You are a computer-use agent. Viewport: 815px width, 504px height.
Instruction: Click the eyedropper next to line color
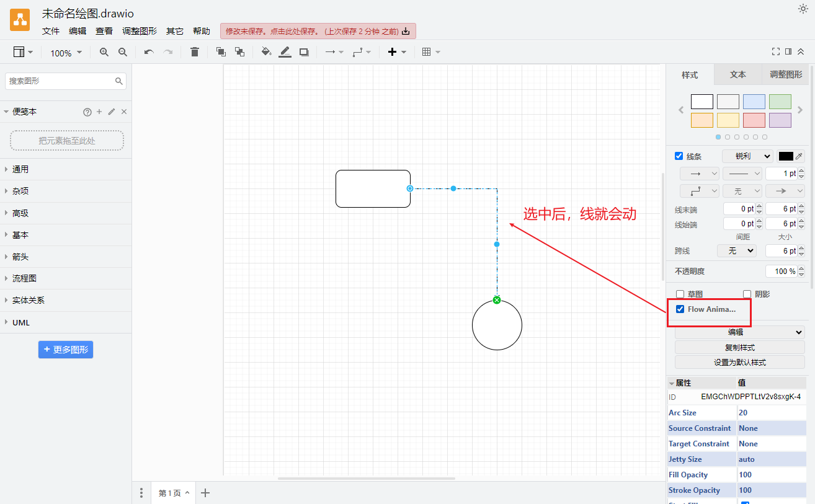799,156
